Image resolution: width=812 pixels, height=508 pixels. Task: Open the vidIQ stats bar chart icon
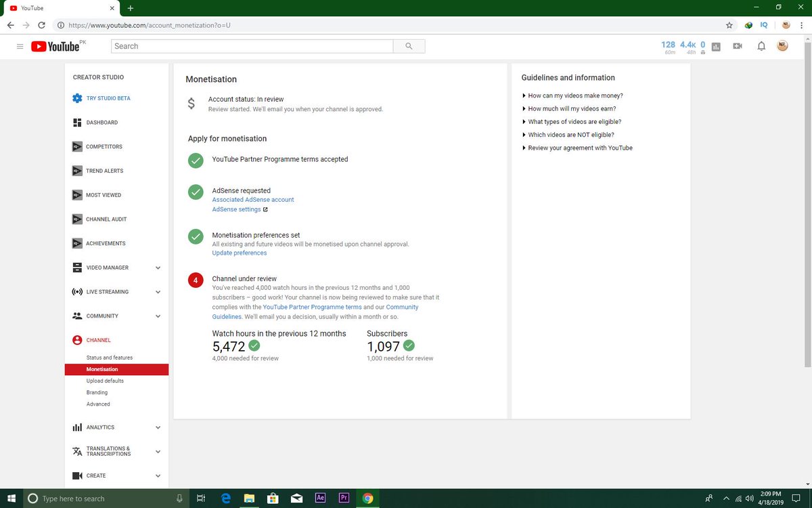(x=716, y=46)
